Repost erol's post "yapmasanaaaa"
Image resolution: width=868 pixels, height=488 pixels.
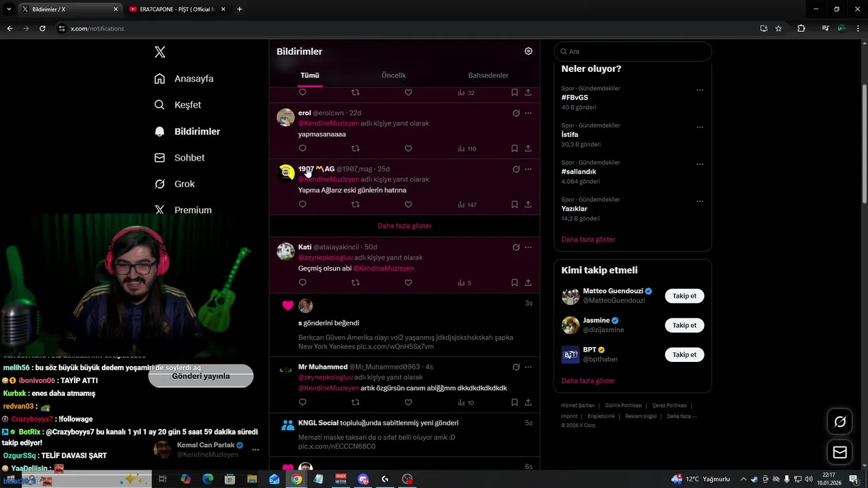click(355, 148)
